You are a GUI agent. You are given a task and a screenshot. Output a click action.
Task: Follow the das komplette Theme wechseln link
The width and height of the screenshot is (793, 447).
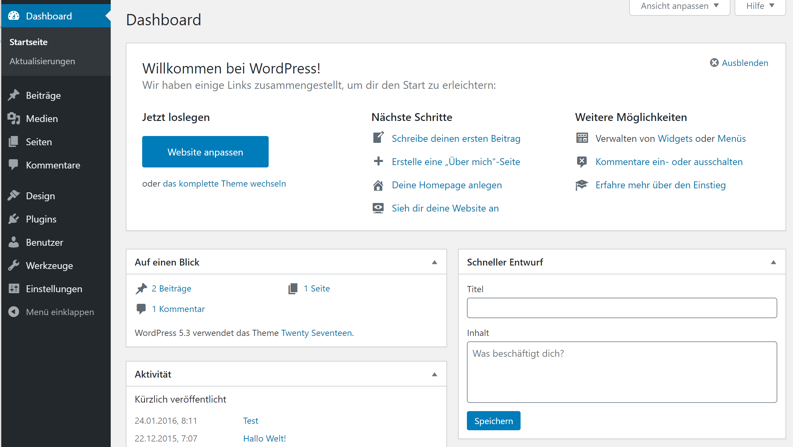pos(224,184)
